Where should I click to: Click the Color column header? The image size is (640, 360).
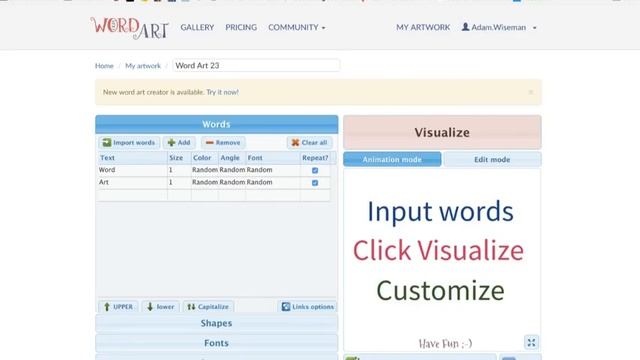pyautogui.click(x=204, y=158)
